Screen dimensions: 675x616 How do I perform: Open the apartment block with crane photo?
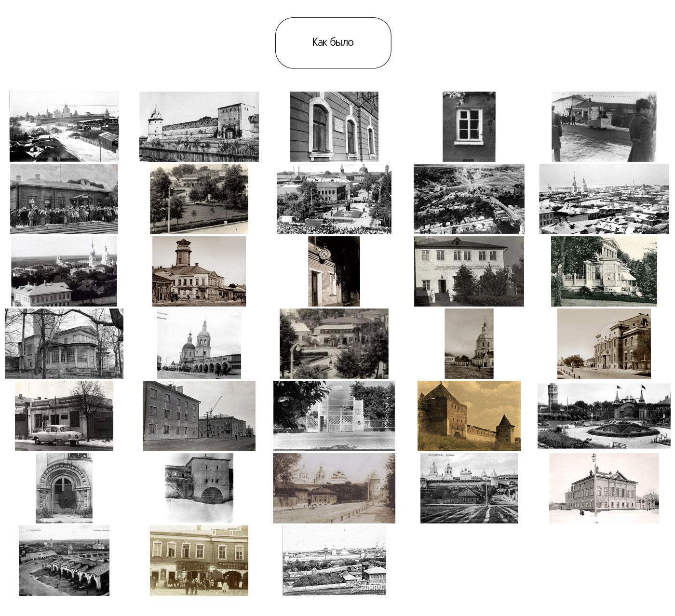point(199,415)
